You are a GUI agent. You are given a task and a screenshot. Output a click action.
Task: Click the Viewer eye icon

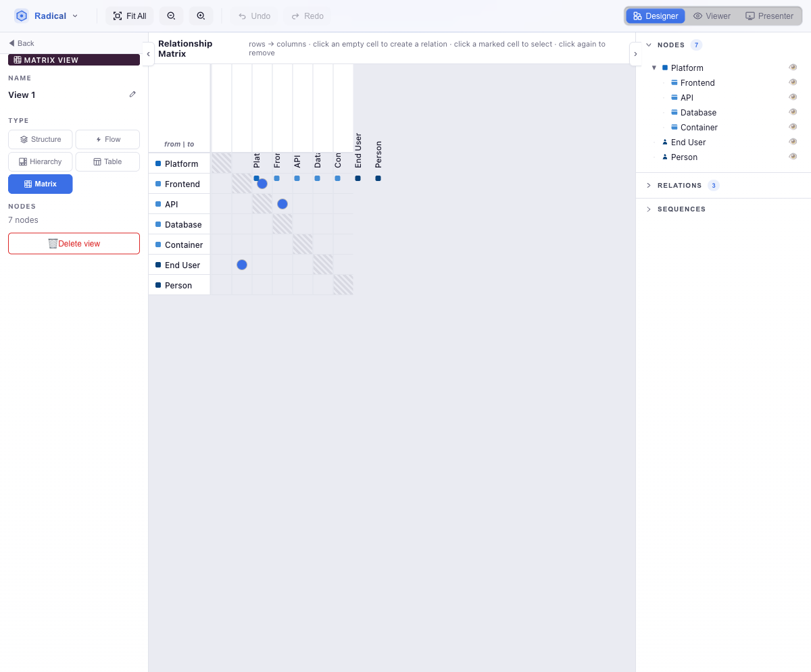698,16
